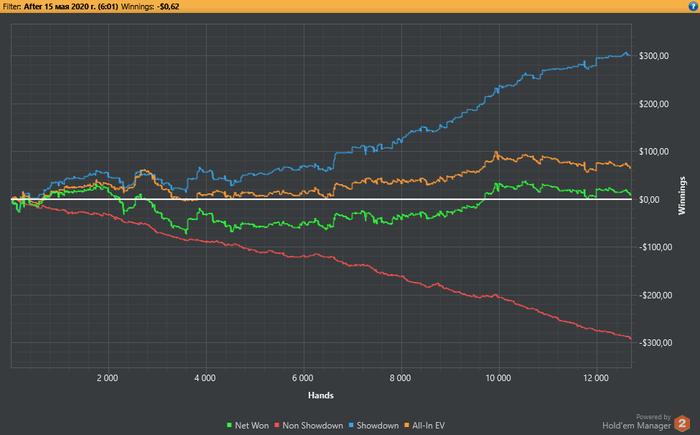Click the $300,00 axis label

point(654,56)
